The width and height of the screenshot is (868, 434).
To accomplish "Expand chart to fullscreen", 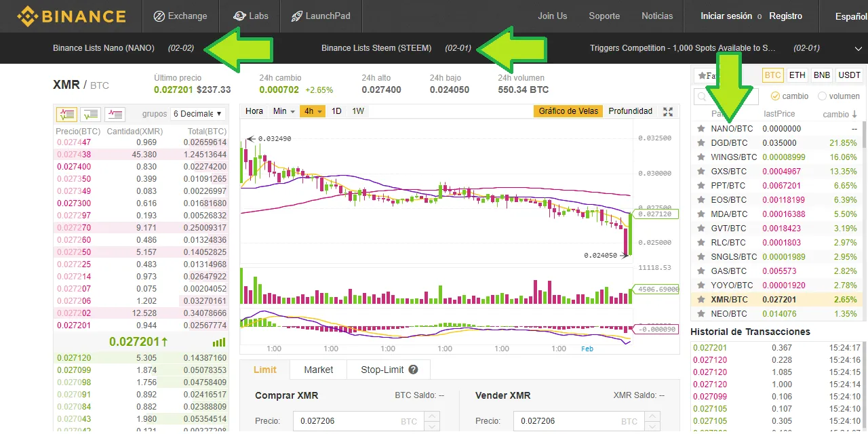I will pyautogui.click(x=668, y=112).
